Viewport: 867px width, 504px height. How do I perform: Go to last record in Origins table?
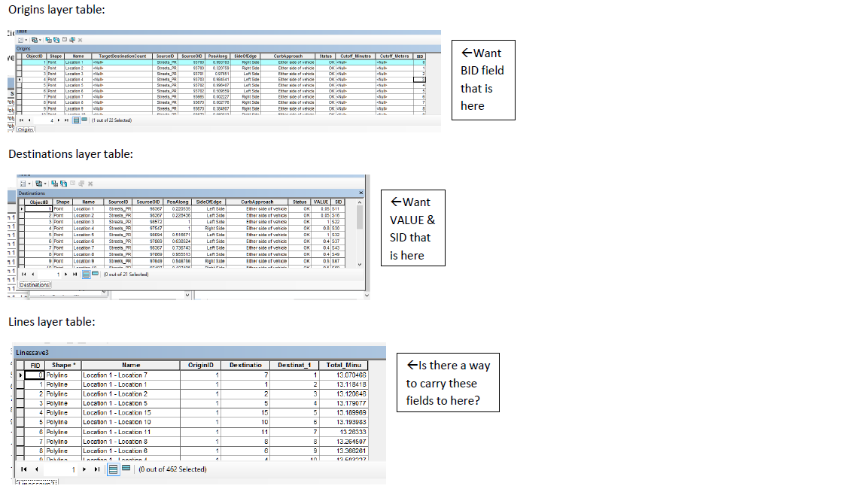(x=66, y=120)
